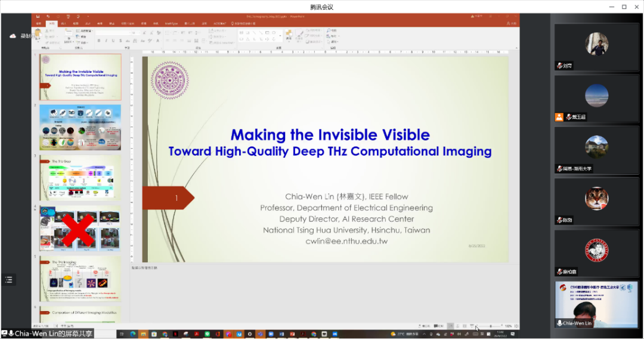Image resolution: width=644 pixels, height=339 pixels.
Task: Click the Find magnifier icon in ribbon
Action: [x=329, y=30]
